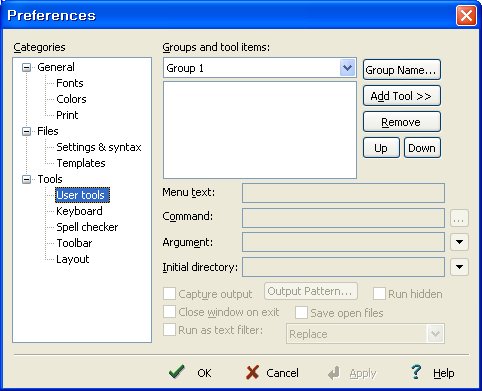This screenshot has width=482, height=391.
Task: Close the Preferences dialog window
Action: (x=466, y=15)
